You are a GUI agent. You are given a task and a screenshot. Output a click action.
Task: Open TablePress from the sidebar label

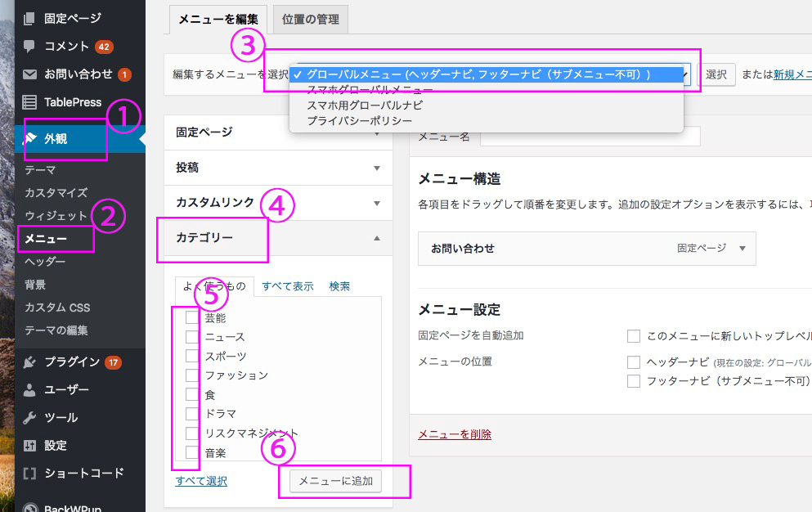pos(73,102)
